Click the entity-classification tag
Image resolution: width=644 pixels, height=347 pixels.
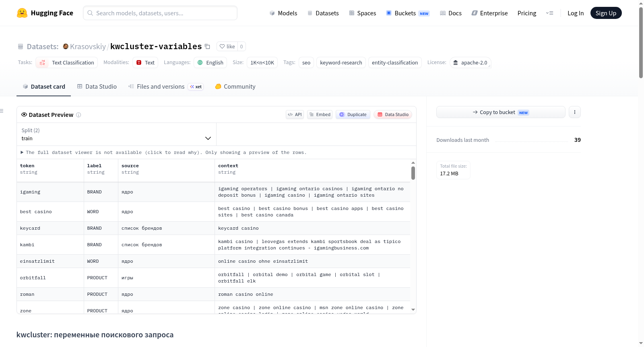coord(395,62)
